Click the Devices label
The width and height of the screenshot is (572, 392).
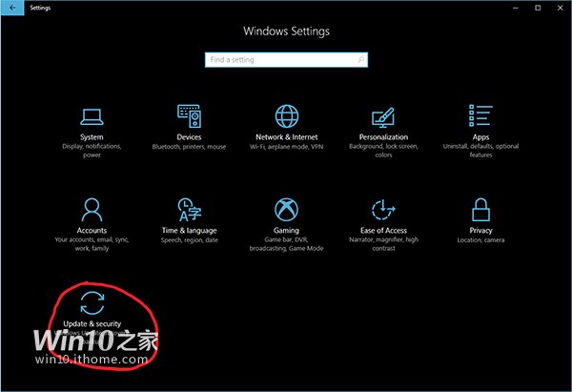(189, 137)
